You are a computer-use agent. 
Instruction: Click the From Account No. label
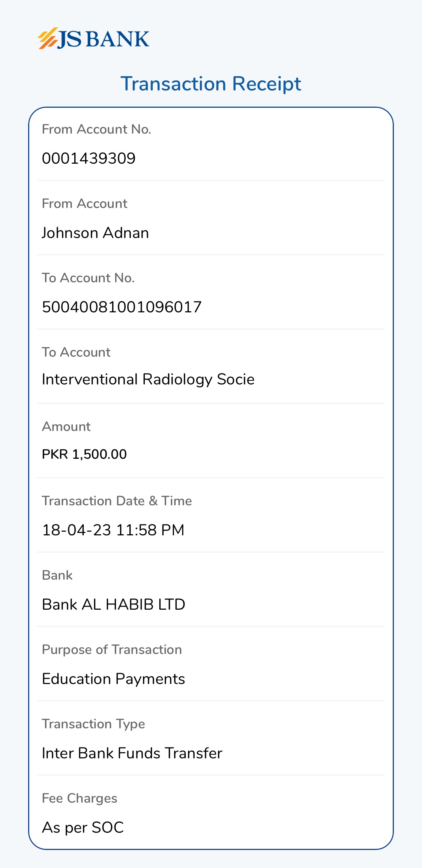pyautogui.click(x=96, y=129)
